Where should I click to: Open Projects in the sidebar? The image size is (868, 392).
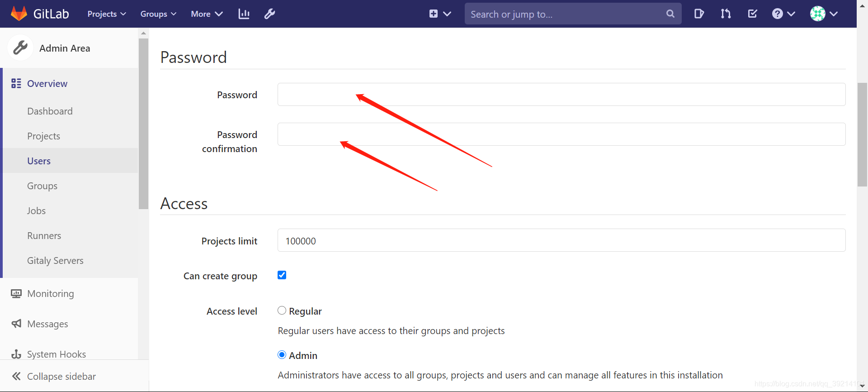coord(43,136)
